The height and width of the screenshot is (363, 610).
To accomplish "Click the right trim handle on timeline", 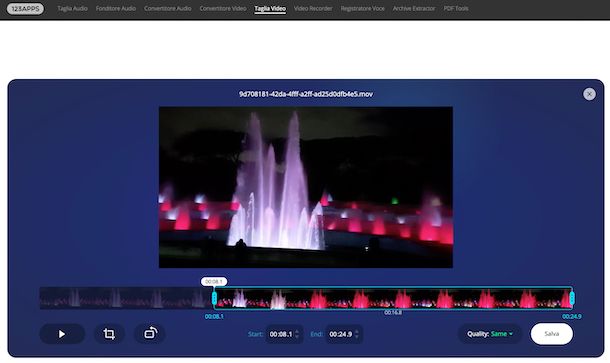I will (572, 298).
